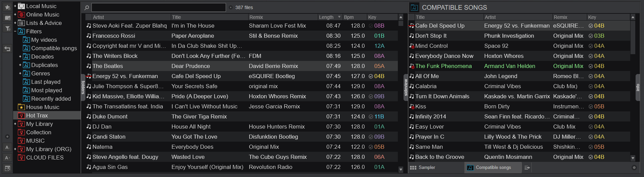Collapse the Filters folder tree

[x=15, y=31]
